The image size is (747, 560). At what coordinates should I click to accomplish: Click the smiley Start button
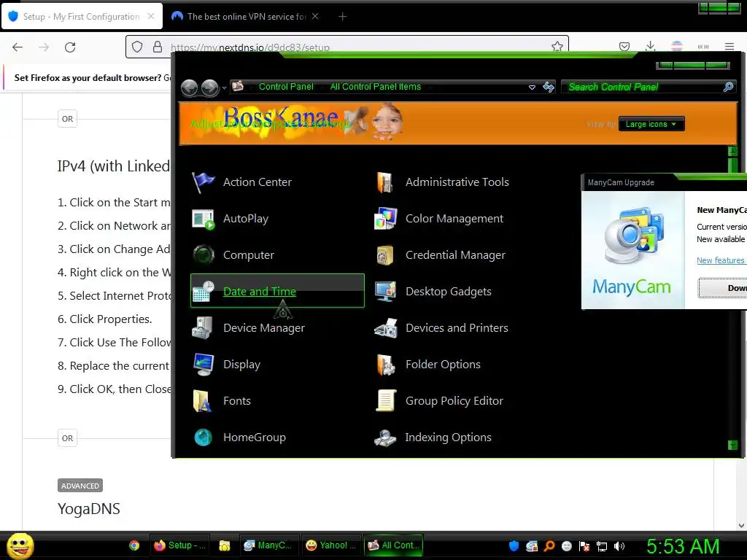click(x=20, y=545)
